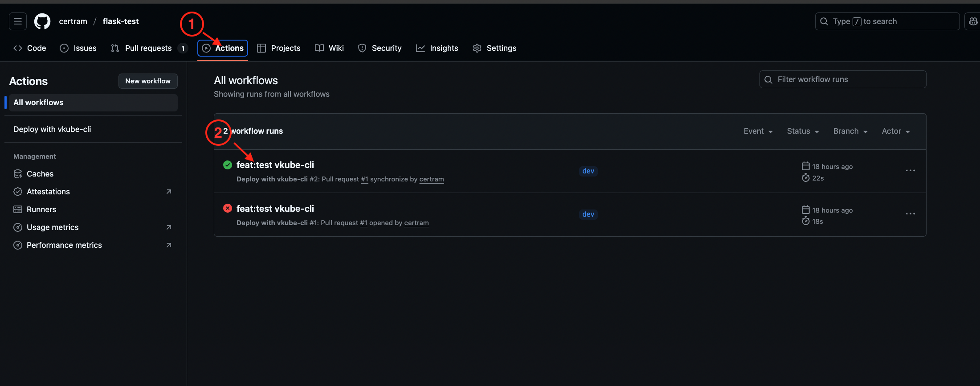Select the Actions tab
Screen dimensions: 980x386
(x=223, y=48)
